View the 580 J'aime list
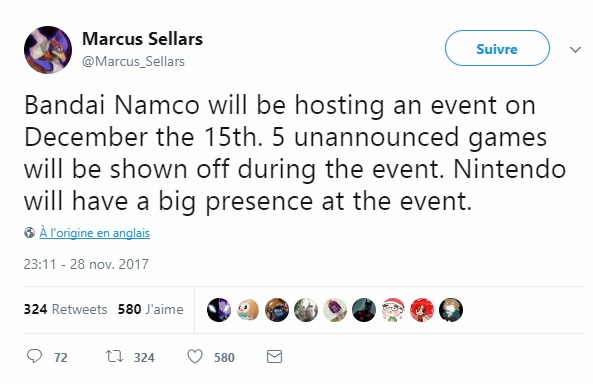The height and width of the screenshot is (384, 593). click(x=151, y=309)
